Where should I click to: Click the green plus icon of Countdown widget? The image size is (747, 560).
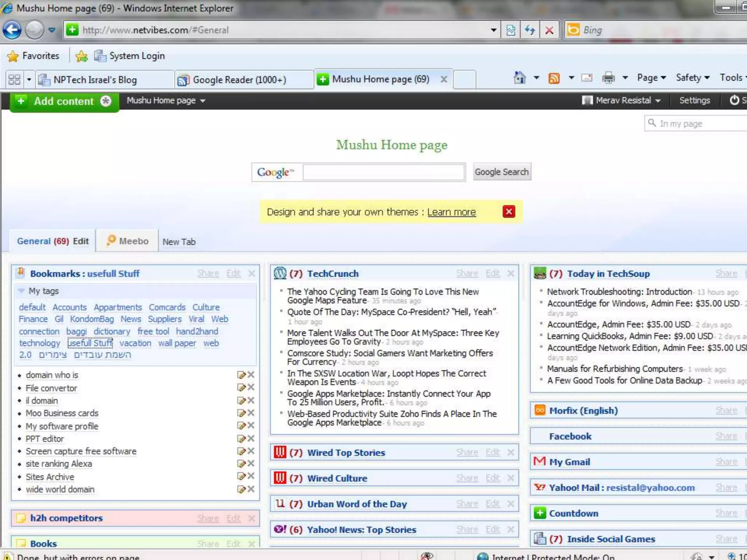click(x=539, y=513)
